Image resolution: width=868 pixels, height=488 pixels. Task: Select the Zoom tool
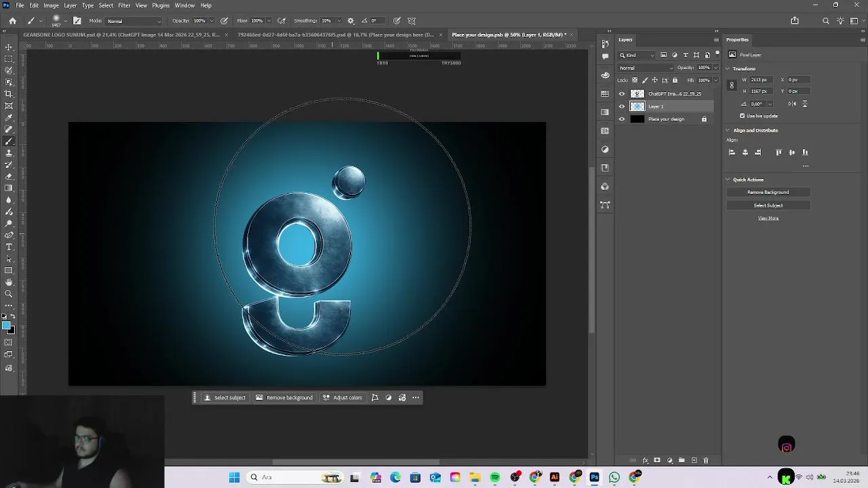coord(9,293)
